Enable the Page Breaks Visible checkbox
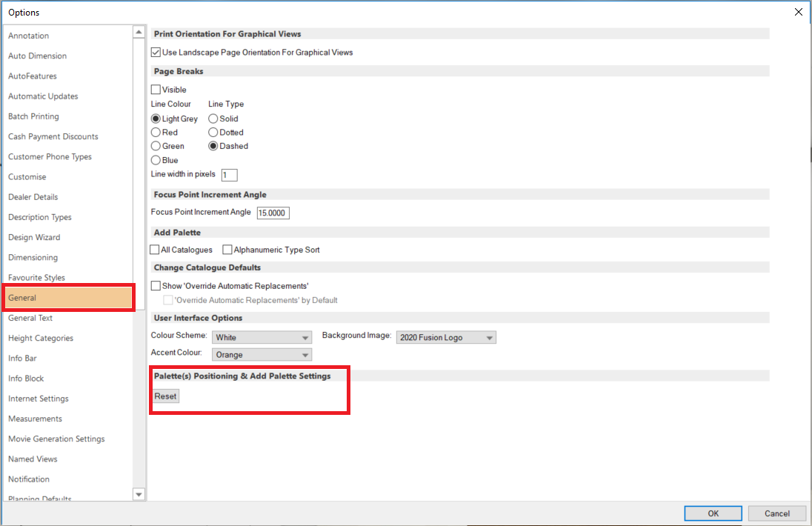Screen dimensions: 812x526 pyautogui.click(x=156, y=90)
